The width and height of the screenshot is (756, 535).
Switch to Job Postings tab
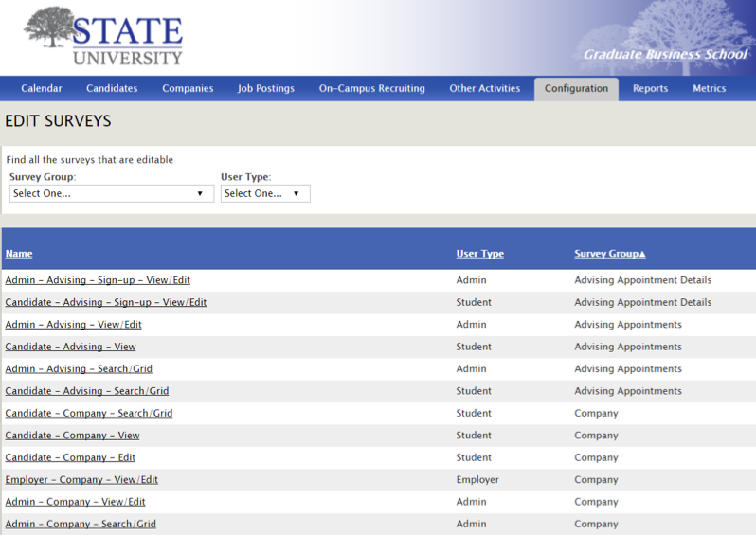tap(265, 88)
